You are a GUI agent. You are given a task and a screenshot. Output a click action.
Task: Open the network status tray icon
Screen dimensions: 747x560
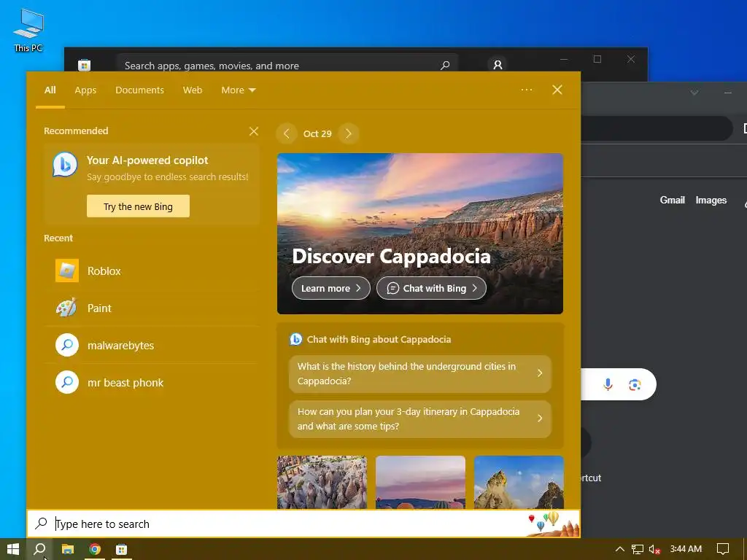(x=637, y=549)
